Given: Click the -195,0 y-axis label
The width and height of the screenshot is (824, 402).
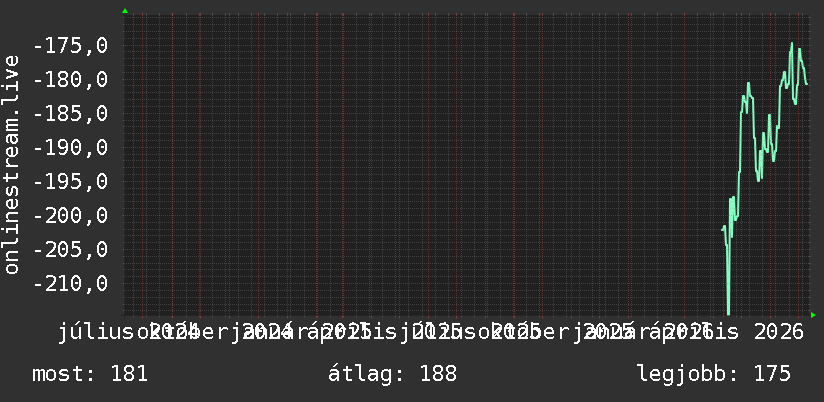Looking at the screenshot, I should (x=70, y=182).
